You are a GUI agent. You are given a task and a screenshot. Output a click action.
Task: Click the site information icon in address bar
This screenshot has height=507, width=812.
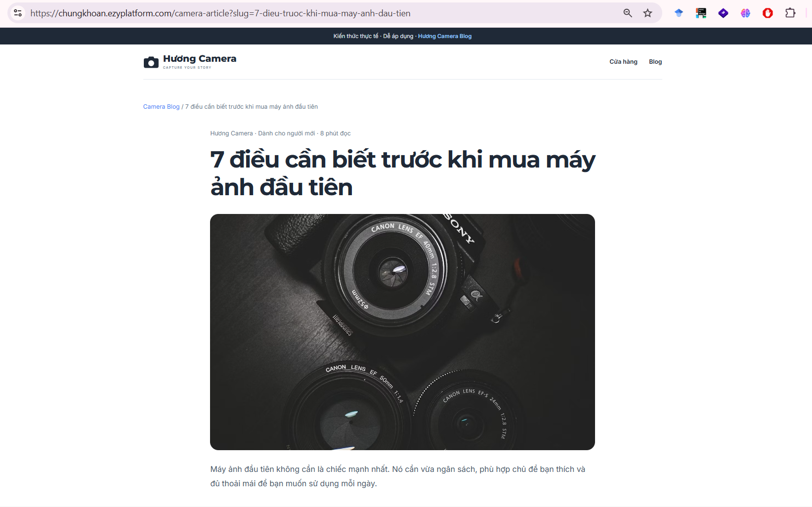click(x=18, y=13)
